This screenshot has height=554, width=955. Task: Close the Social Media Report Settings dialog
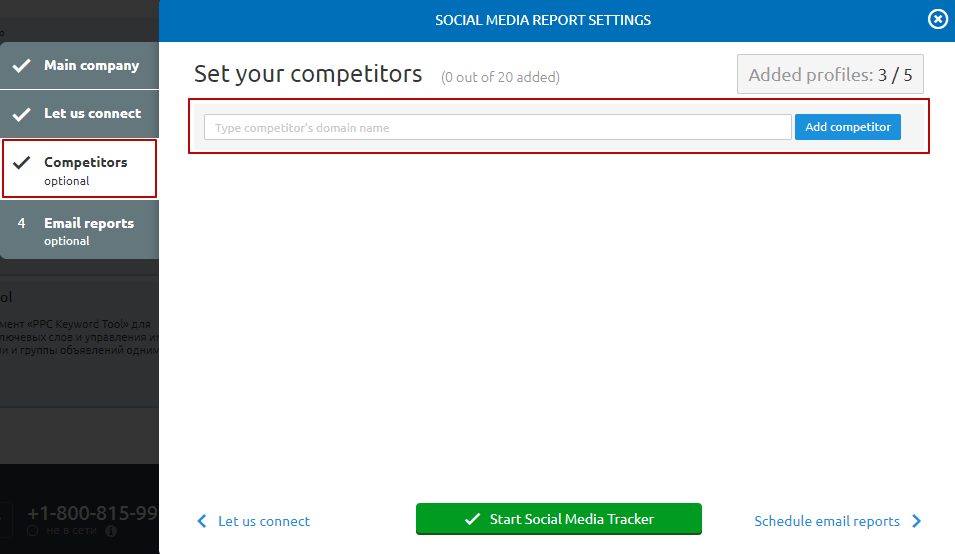(x=937, y=19)
